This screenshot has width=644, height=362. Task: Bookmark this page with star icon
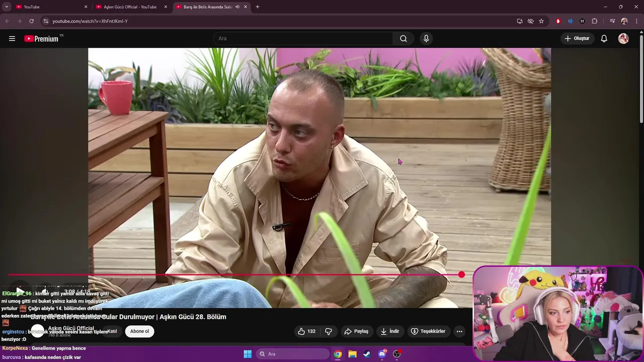point(541,21)
